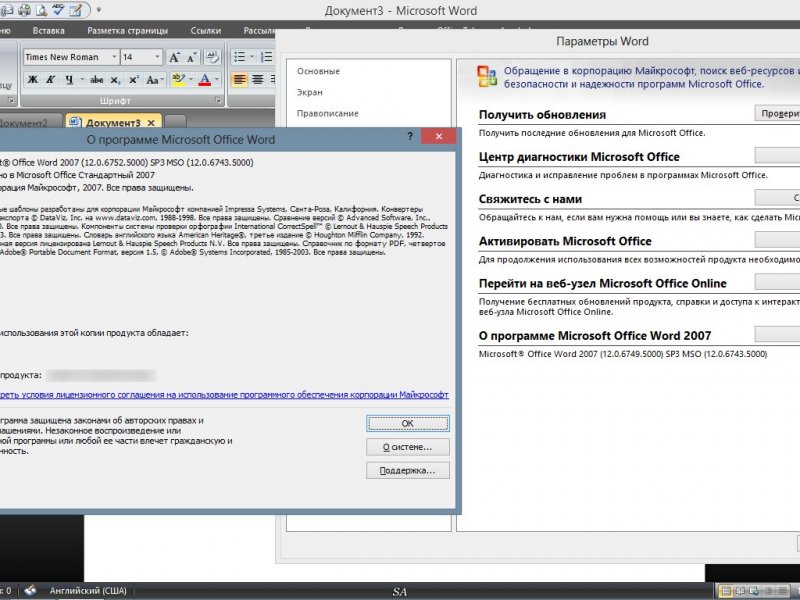
Task: Click the button beside Активировать Microsoft Office
Action: (x=777, y=240)
